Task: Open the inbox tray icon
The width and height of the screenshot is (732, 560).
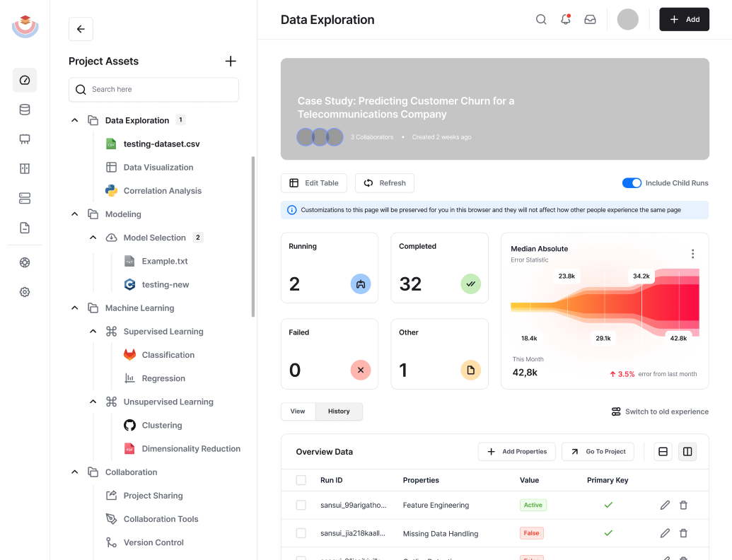Action: [590, 20]
